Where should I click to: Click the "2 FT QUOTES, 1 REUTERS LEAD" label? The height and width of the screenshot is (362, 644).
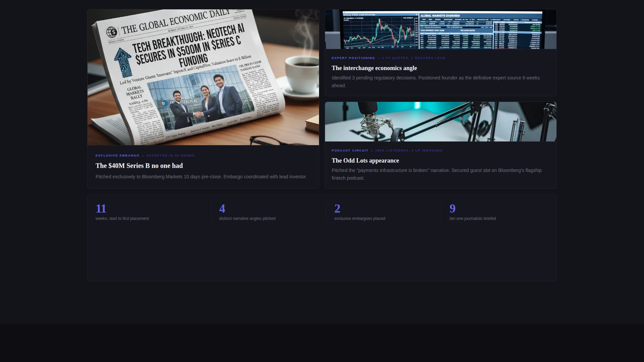(414, 58)
